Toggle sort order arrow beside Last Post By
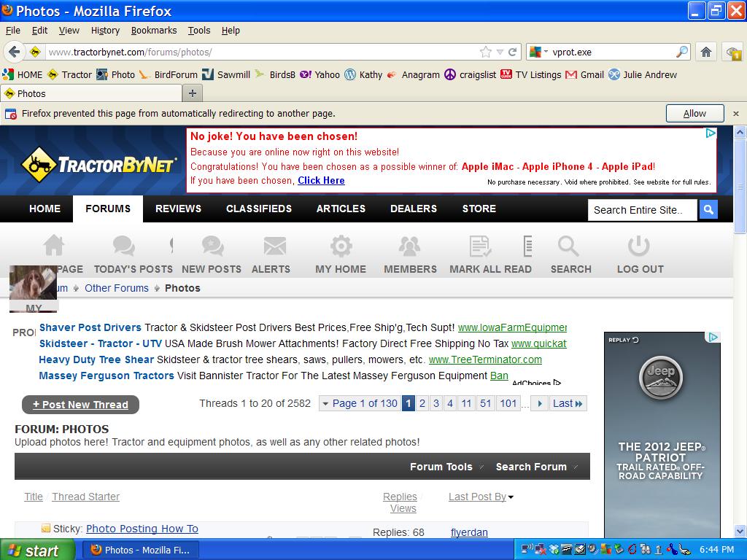 pyautogui.click(x=511, y=497)
